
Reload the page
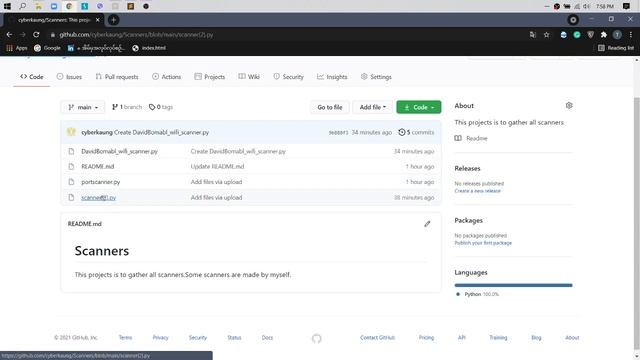coord(36,35)
